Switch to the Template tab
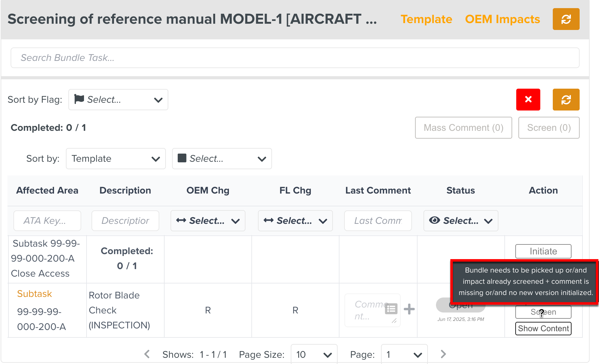This screenshot has height=364, width=599. [426, 19]
